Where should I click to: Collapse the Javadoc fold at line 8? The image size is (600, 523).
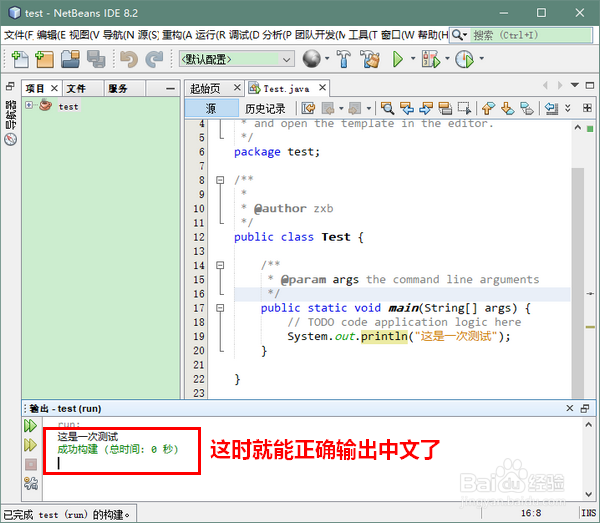coord(220,180)
